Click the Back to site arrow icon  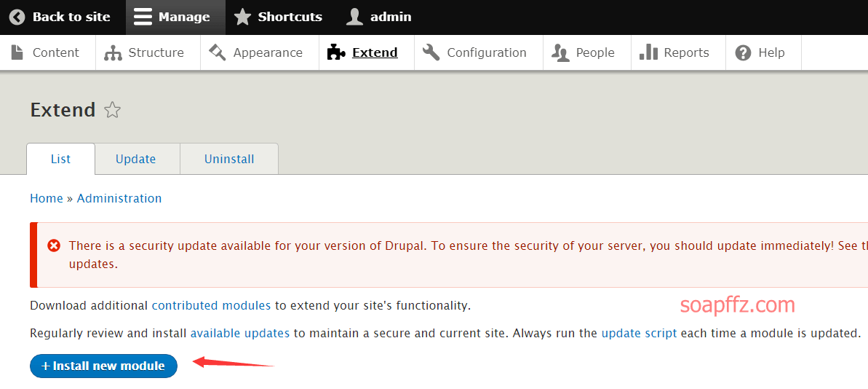[17, 17]
